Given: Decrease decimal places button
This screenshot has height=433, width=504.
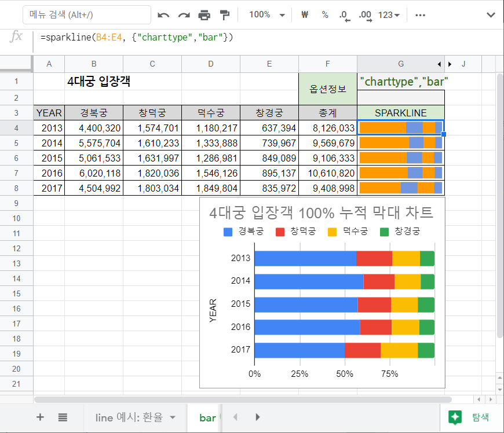Looking at the screenshot, I should (344, 15).
